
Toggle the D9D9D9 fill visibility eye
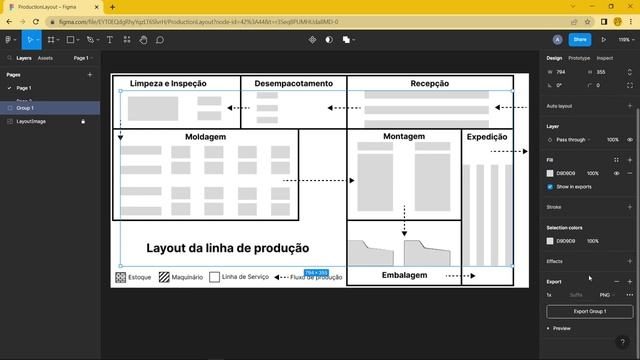pos(616,173)
